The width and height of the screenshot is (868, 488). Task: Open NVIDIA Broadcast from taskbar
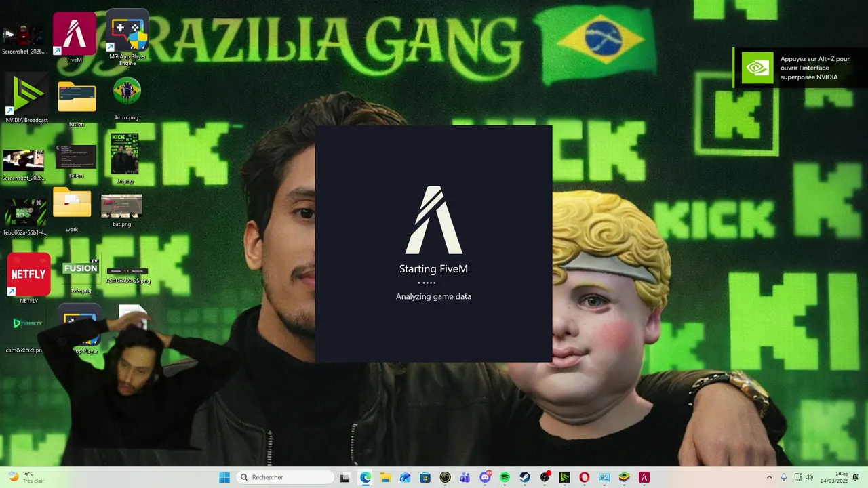(x=564, y=477)
